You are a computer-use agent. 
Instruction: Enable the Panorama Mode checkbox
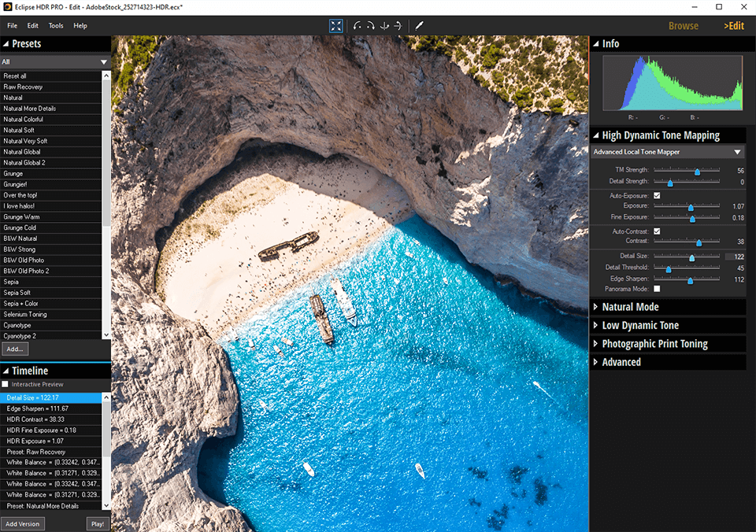pyautogui.click(x=657, y=289)
